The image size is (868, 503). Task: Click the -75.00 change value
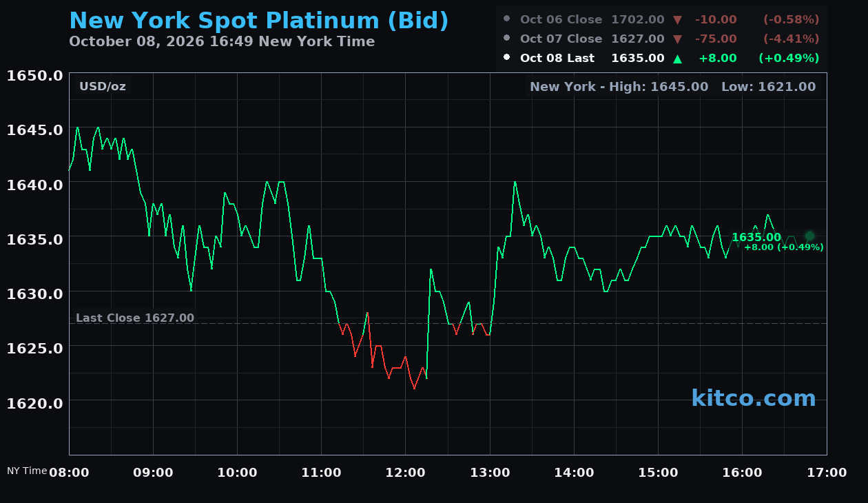[x=716, y=39]
